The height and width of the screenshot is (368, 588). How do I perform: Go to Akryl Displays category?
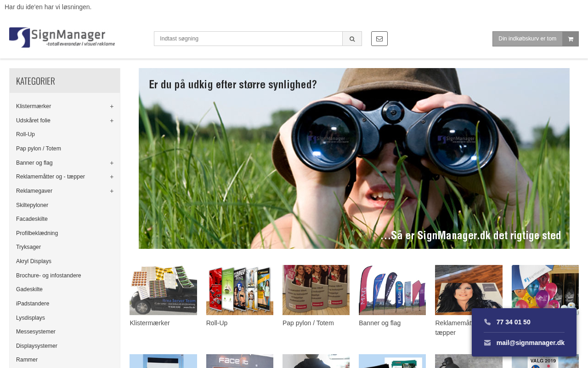pyautogui.click(x=34, y=261)
